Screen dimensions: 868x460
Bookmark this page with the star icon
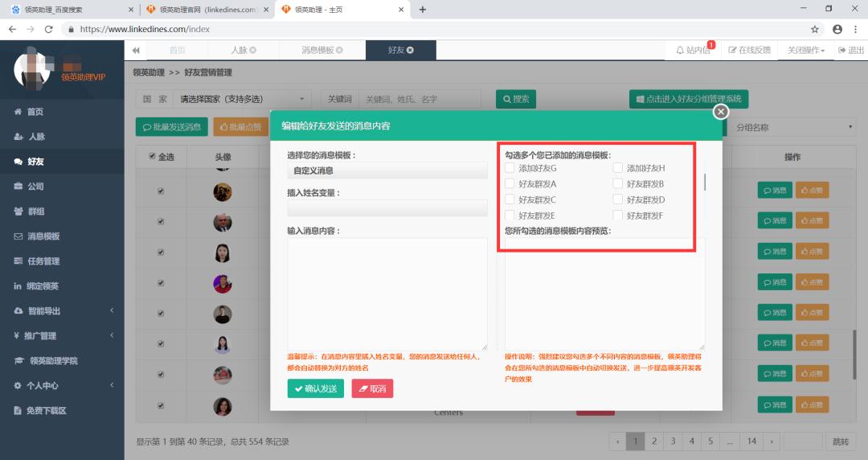point(814,30)
